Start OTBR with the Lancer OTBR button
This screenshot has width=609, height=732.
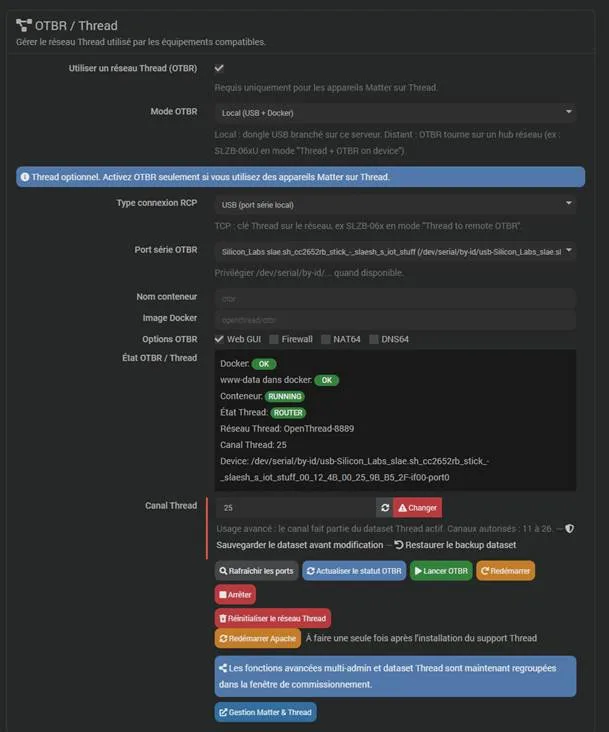click(441, 570)
